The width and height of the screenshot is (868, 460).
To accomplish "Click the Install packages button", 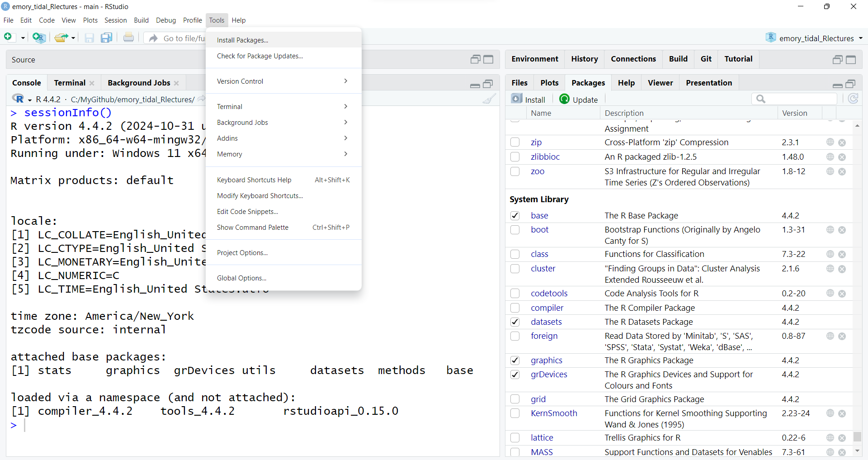I will [x=528, y=100].
